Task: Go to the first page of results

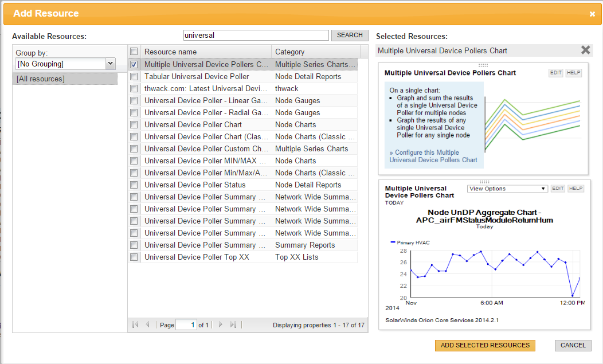Action: 135,324
